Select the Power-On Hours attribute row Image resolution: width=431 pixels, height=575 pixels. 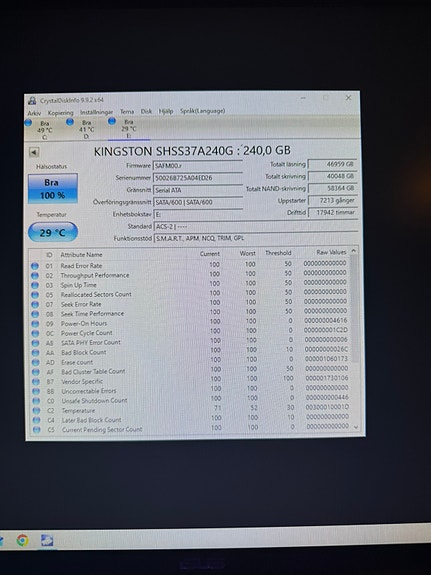pyautogui.click(x=190, y=322)
